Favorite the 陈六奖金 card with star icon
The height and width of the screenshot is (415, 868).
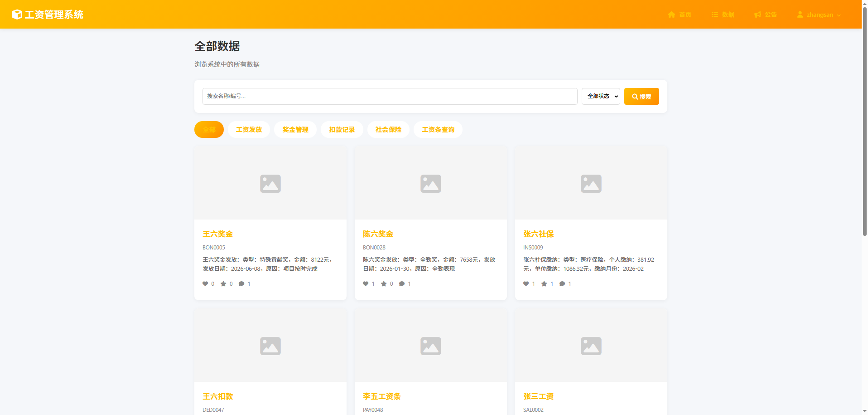click(x=384, y=284)
